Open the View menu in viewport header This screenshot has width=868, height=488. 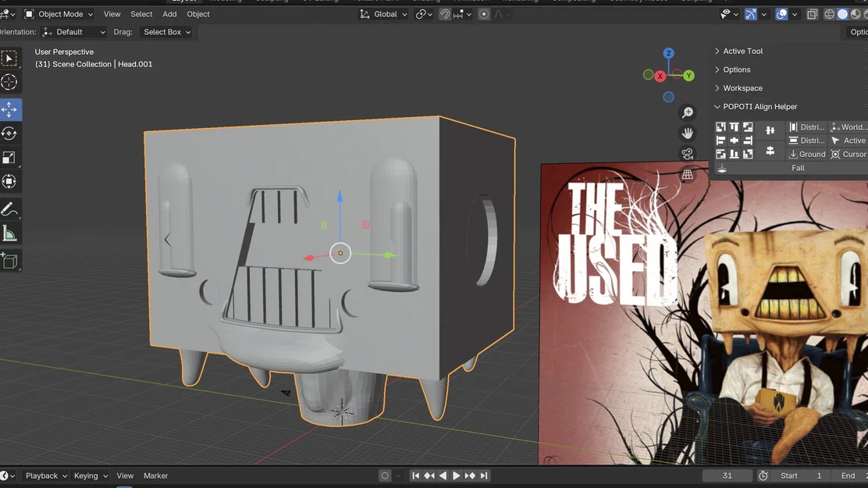coord(112,14)
